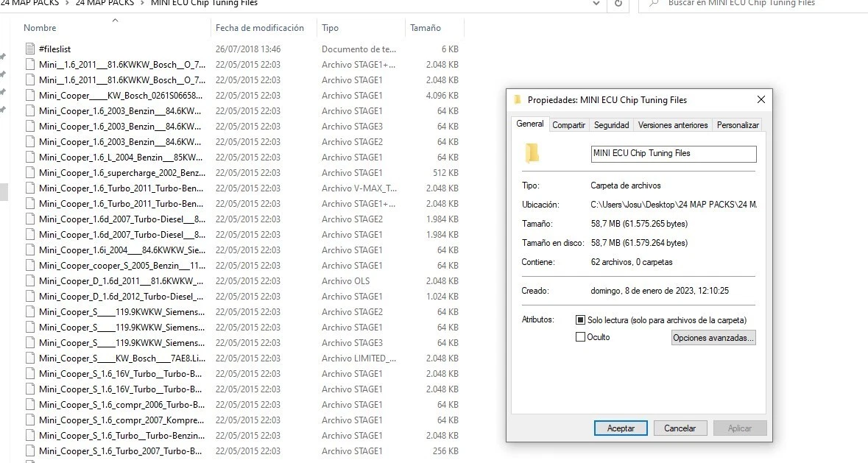Click the Mini_Cooper_S_1.6_compr_2006 file icon
This screenshot has width=868, height=463.
pos(30,405)
